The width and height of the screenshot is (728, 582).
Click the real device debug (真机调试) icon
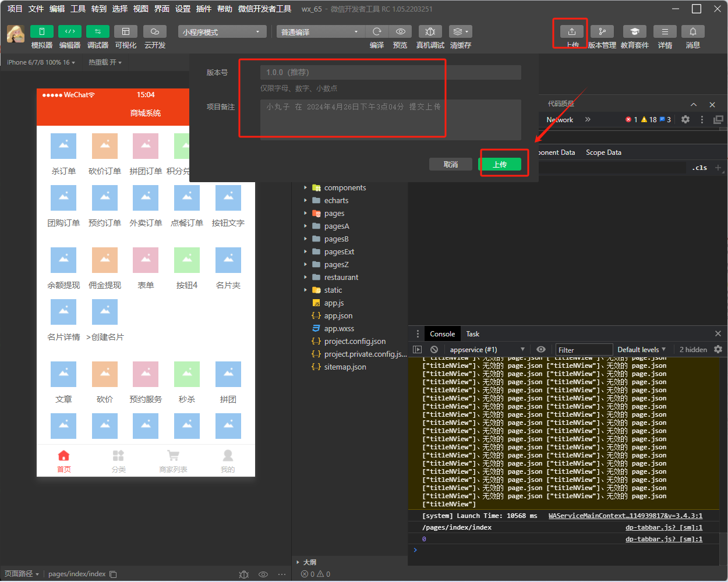pyautogui.click(x=430, y=31)
